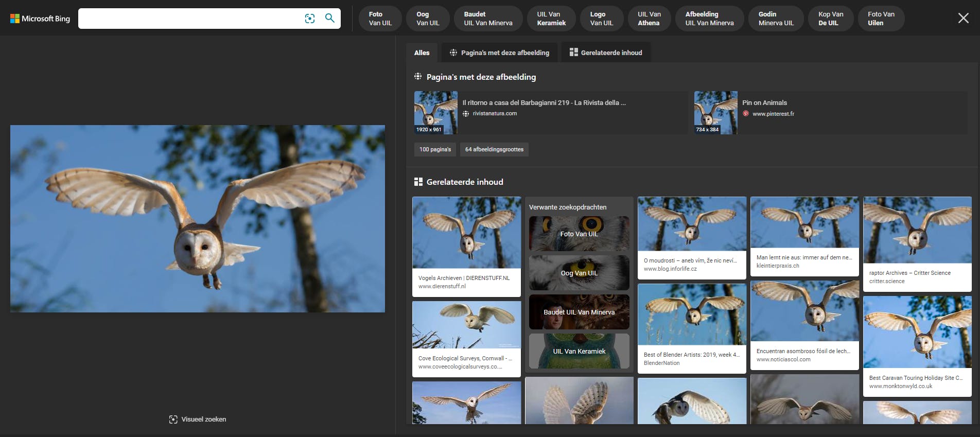The width and height of the screenshot is (980, 437).
Task: Click the Visueel zoeken button
Action: pos(198,419)
